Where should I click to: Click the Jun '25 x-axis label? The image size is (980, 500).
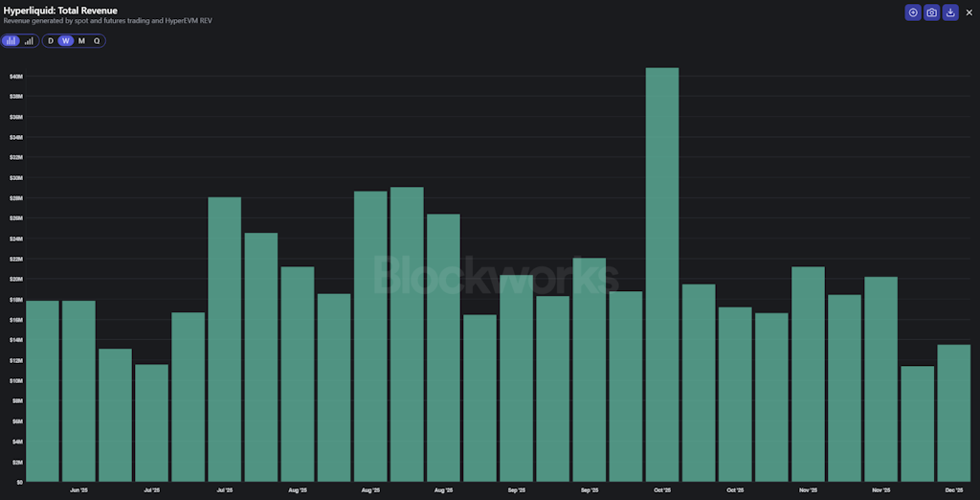click(78, 490)
